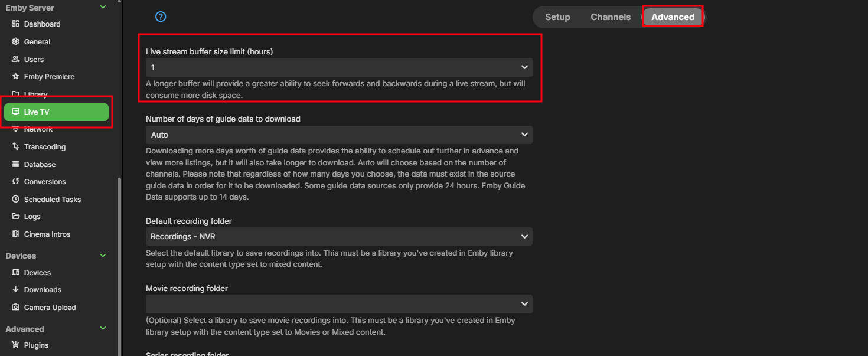Screen dimensions: 868x356
Task: Open the Default recording folder selector
Action: pos(338,236)
